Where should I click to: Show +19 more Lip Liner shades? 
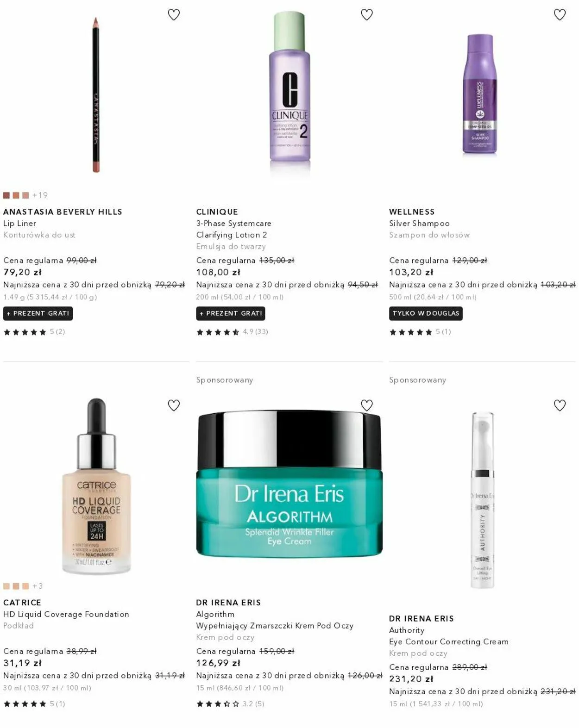[40, 195]
